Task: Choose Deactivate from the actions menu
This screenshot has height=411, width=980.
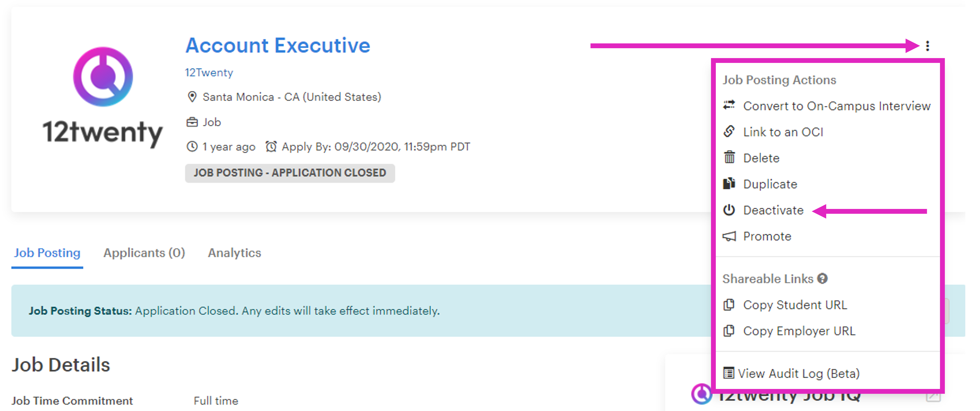Action: tap(773, 210)
